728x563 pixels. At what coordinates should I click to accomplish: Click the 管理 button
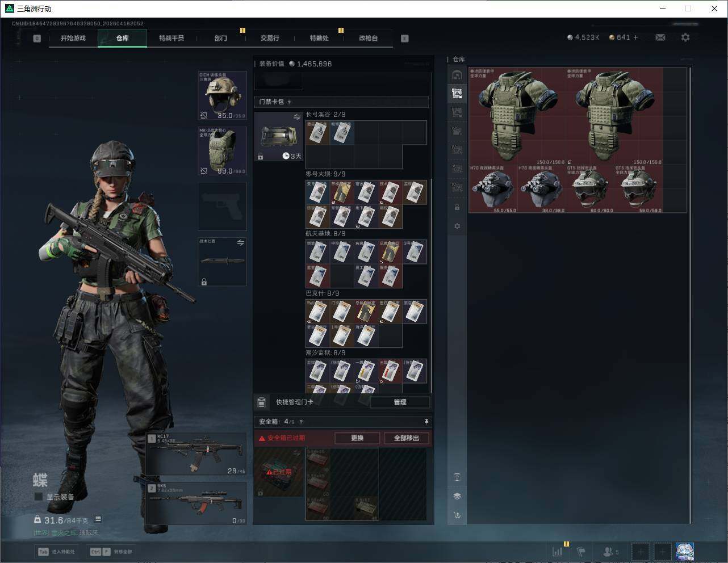tap(400, 402)
